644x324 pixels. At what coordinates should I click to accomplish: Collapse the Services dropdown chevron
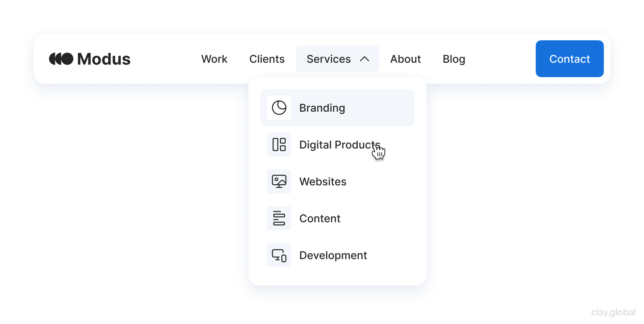coord(364,59)
